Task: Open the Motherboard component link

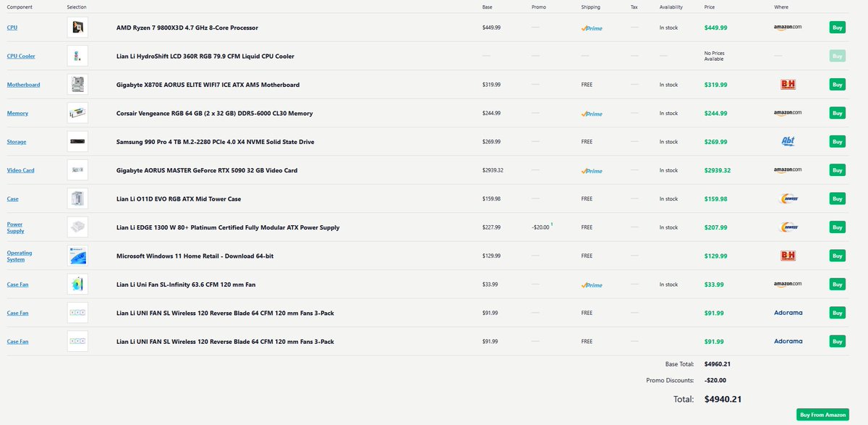Action: 23,85
